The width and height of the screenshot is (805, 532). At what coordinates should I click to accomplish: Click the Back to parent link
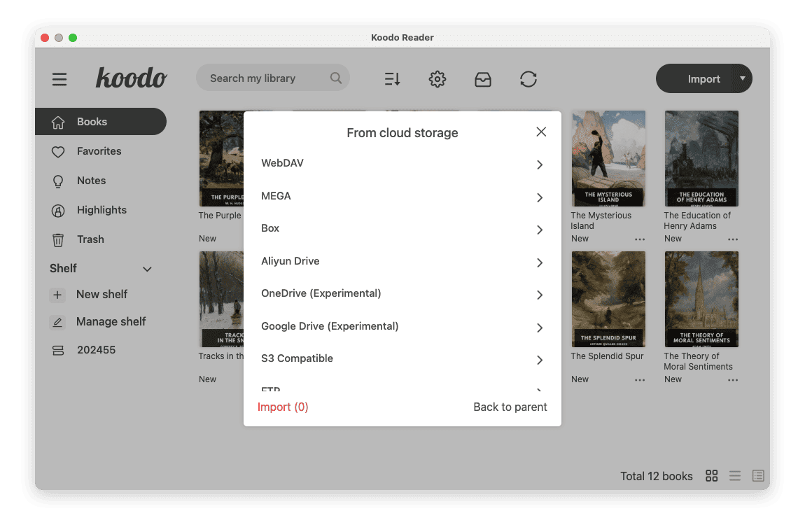(510, 407)
